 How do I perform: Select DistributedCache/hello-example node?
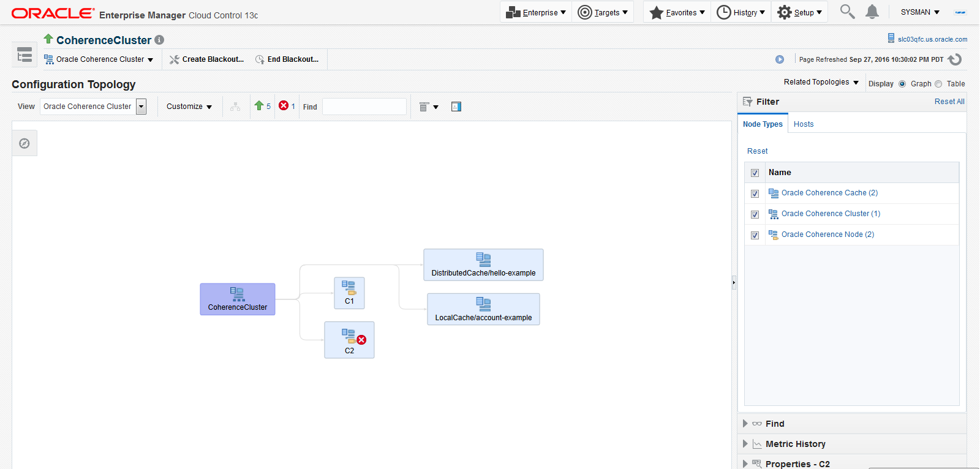(x=483, y=265)
